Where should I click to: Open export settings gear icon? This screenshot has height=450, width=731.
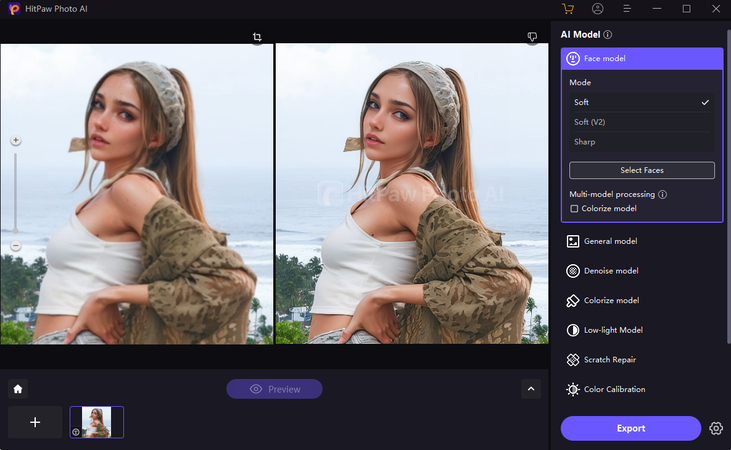click(x=716, y=428)
